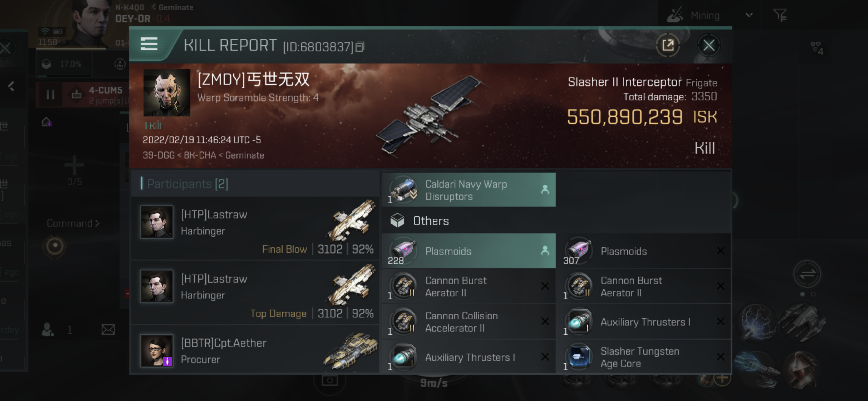
Task: Expand the Mining overview dropdown
Action: pos(749,15)
